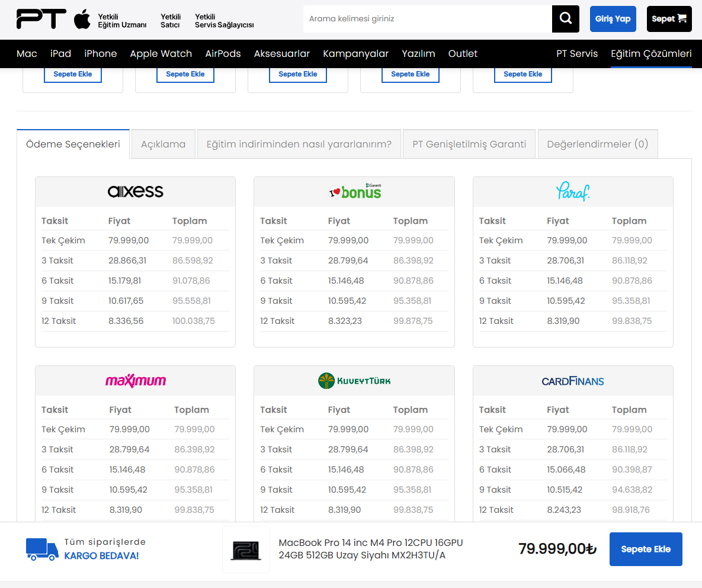Click the CardFinans logo
The image size is (702, 588).
coord(573,381)
